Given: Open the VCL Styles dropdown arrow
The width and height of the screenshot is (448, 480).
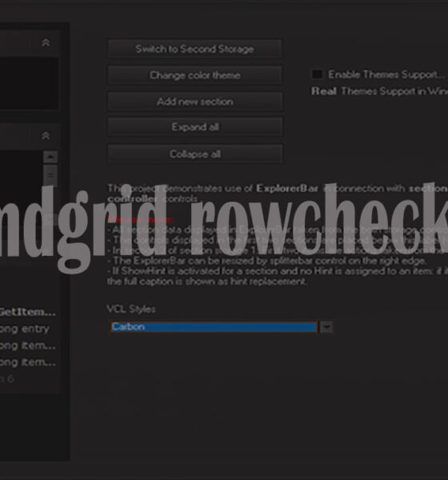Looking at the screenshot, I should 326,326.
